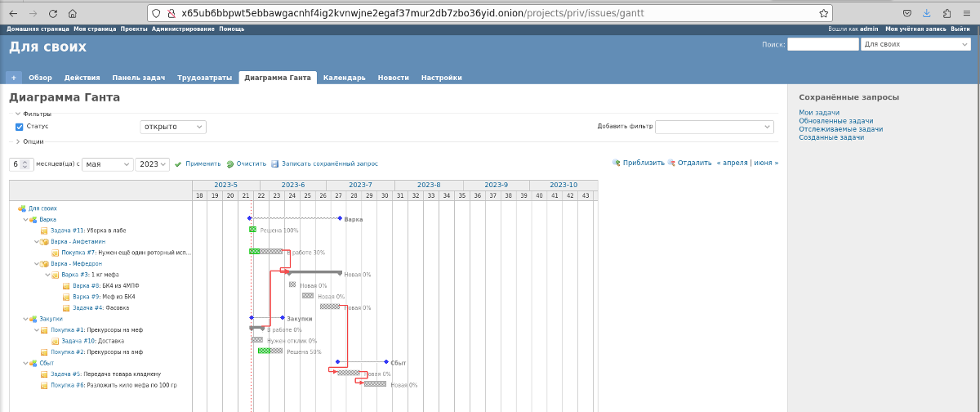
Task: Switch to the Календарь tab
Action: coord(344,78)
